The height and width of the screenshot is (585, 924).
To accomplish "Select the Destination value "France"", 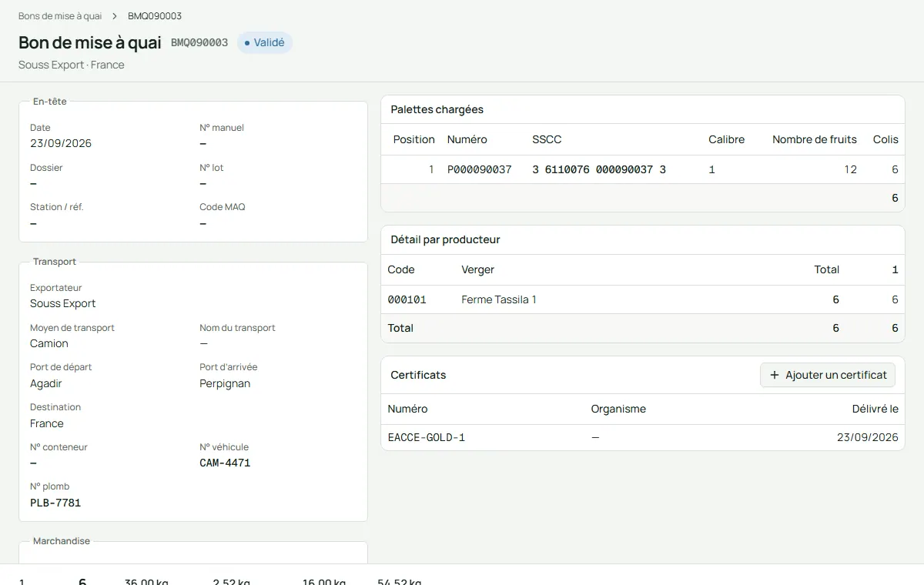I will (x=47, y=423).
